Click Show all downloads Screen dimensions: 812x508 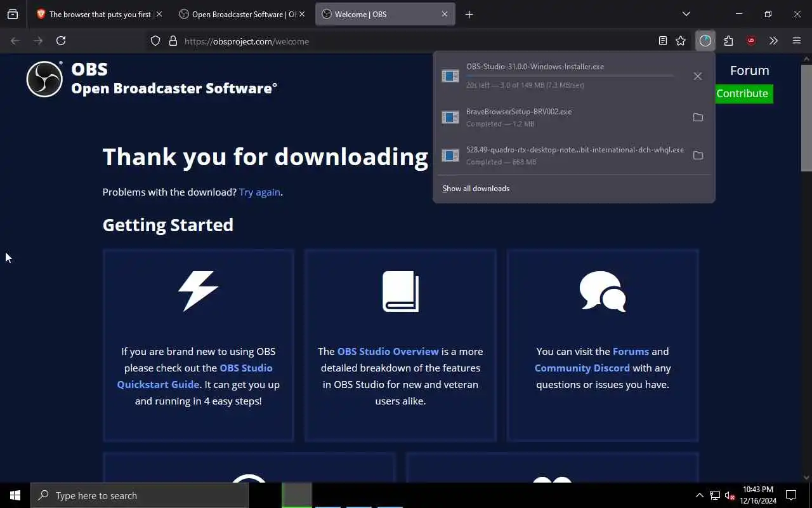point(476,189)
